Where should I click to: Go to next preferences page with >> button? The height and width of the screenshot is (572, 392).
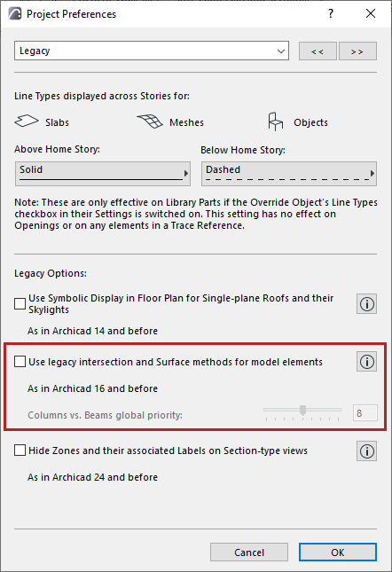click(357, 51)
